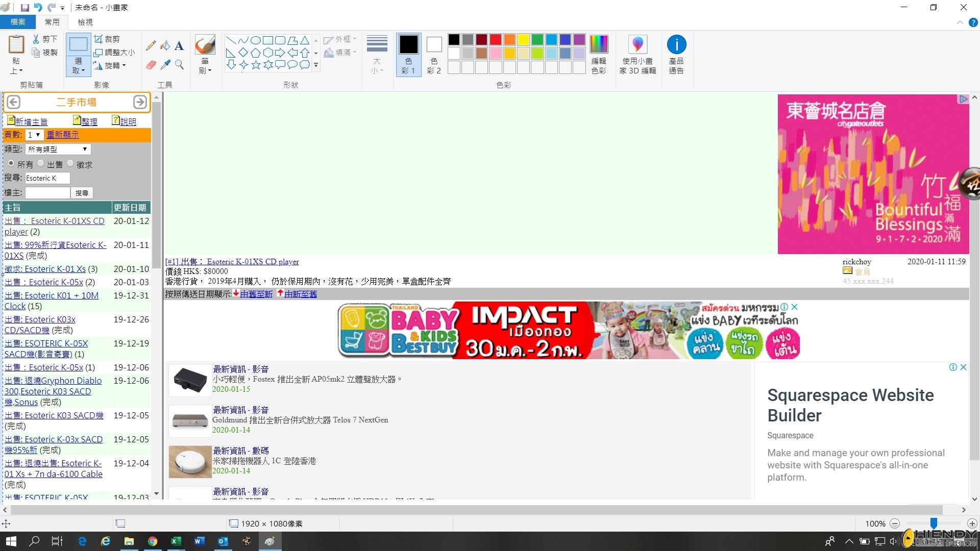Open Customize Quick Access Toolbar arrow

point(62,8)
